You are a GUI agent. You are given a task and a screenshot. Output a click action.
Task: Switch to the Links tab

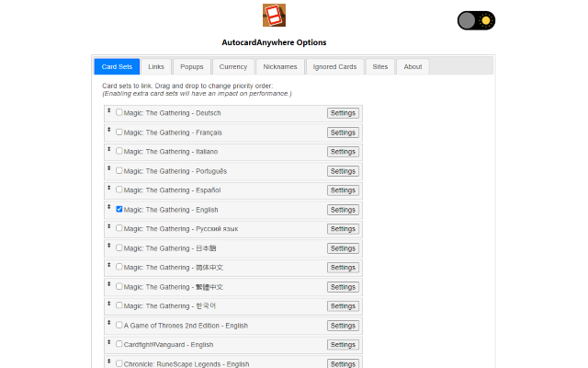pyautogui.click(x=156, y=67)
